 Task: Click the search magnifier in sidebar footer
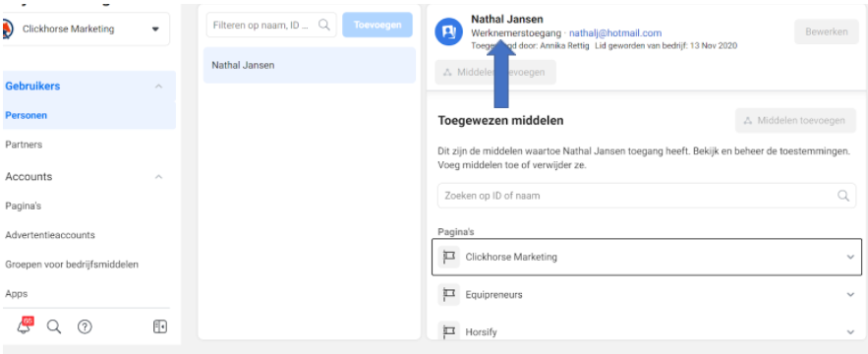[x=54, y=326]
